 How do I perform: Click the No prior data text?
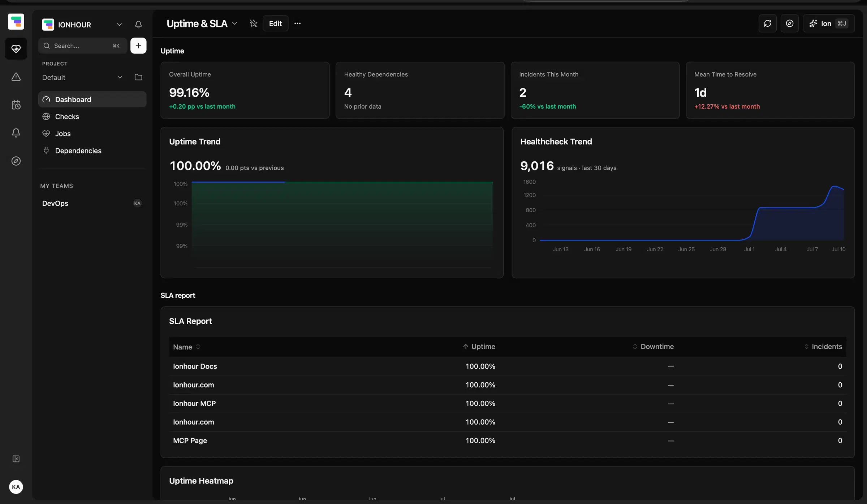363,107
